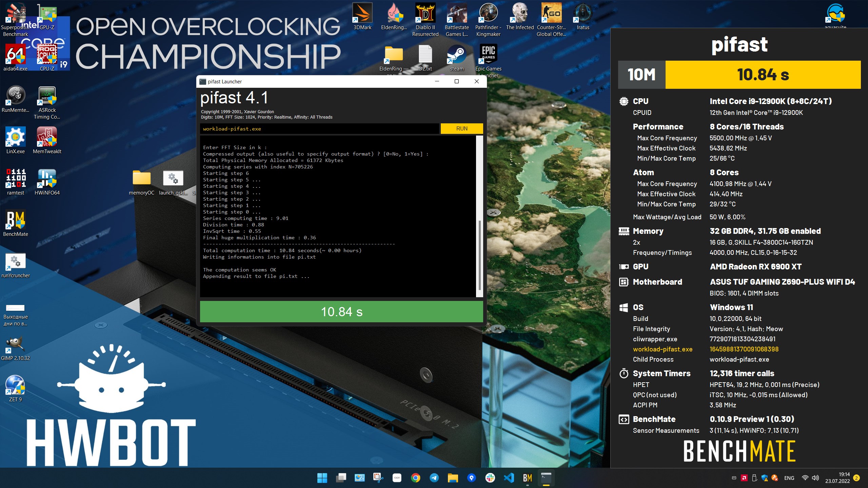Click 'Intel Core i9-12900K (8+8C/24T)' text

tap(771, 101)
